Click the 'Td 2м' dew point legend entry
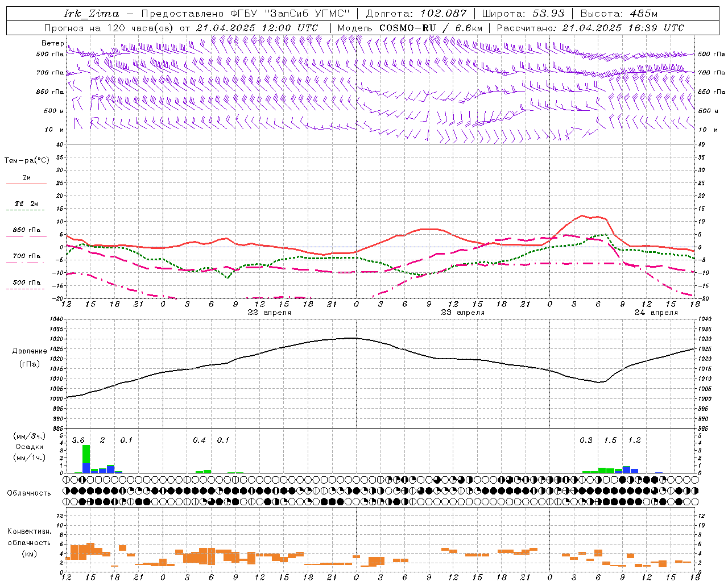 point(27,203)
